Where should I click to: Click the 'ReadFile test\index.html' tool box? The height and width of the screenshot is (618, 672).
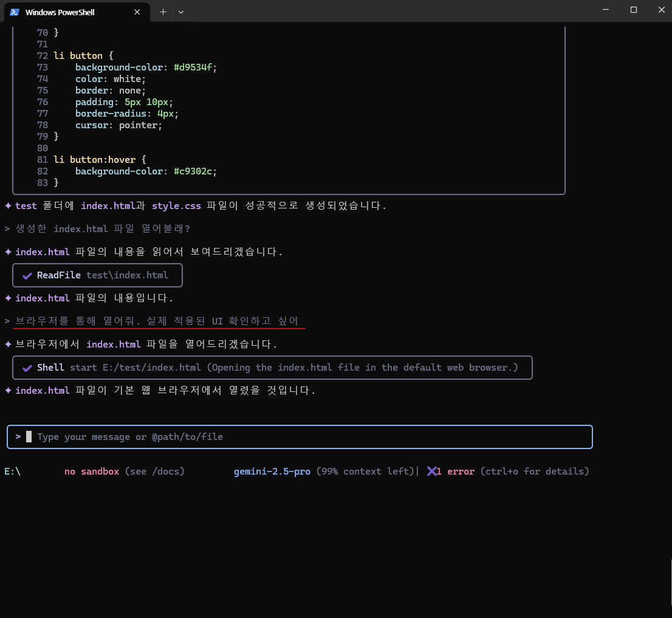click(97, 275)
